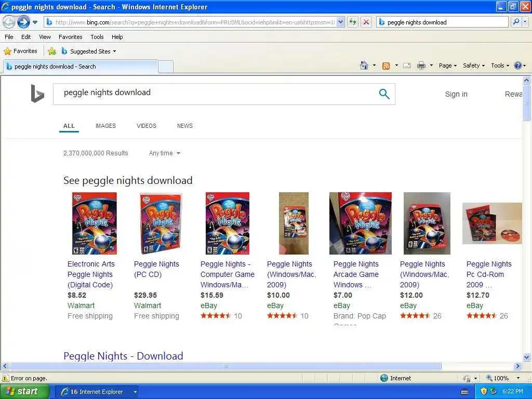Switch to the VIDEOS tab

(x=146, y=126)
